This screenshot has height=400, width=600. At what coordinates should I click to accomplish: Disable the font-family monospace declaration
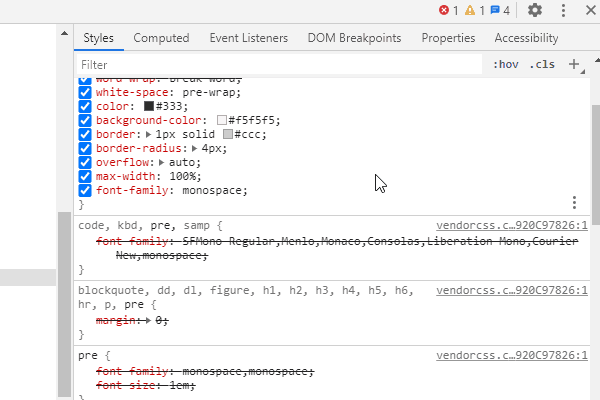pyautogui.click(x=85, y=190)
